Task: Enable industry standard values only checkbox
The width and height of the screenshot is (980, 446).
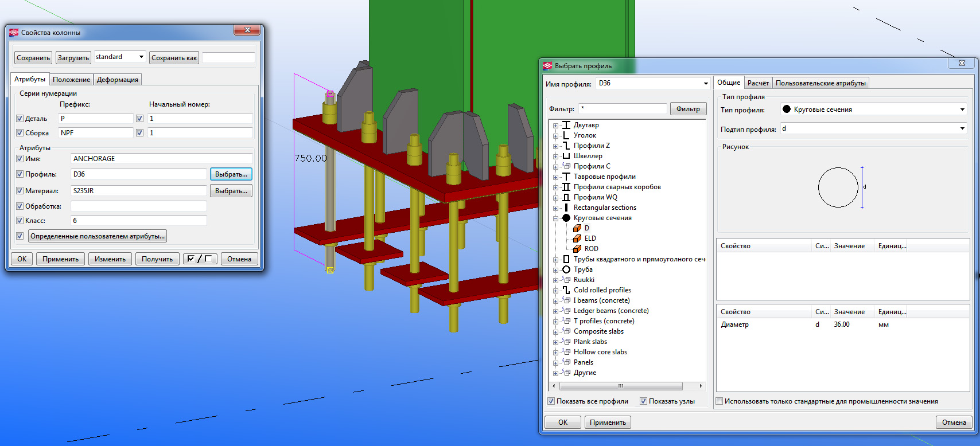Action: tap(720, 401)
